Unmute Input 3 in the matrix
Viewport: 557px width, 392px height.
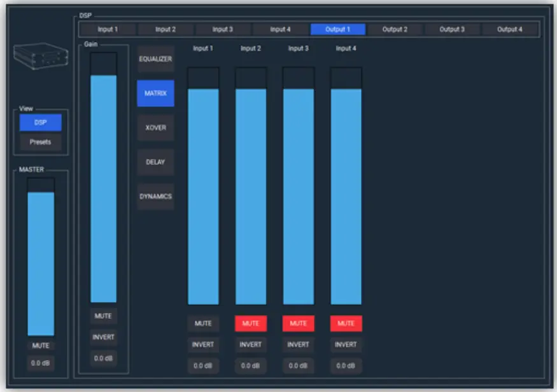click(x=299, y=323)
